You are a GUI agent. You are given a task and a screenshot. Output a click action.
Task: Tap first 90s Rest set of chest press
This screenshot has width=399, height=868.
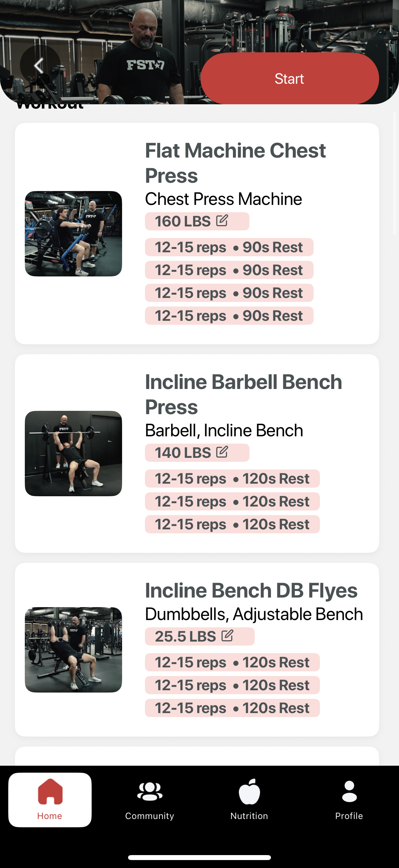pyautogui.click(x=229, y=247)
